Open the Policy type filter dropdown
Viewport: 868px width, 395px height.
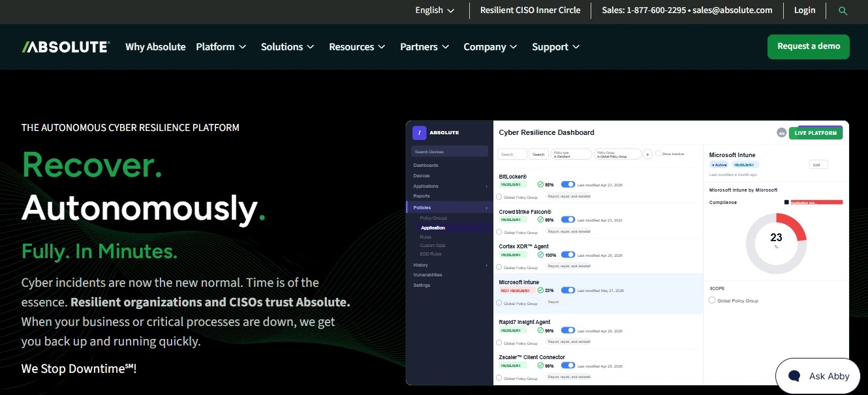pyautogui.click(x=572, y=154)
